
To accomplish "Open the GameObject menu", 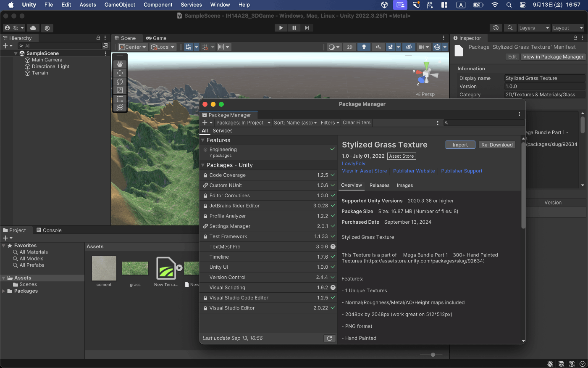I will [x=120, y=5].
